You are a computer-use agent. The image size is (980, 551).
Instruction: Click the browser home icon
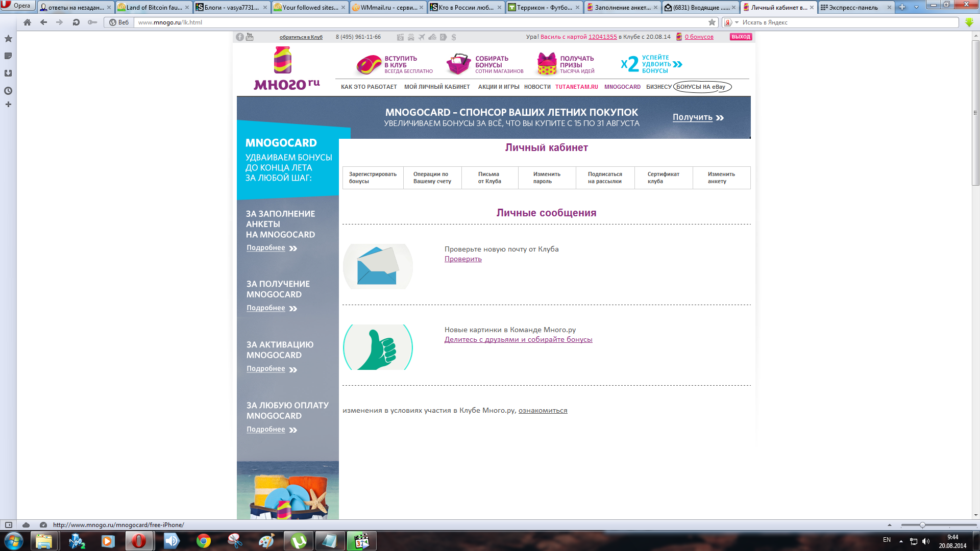coord(28,22)
